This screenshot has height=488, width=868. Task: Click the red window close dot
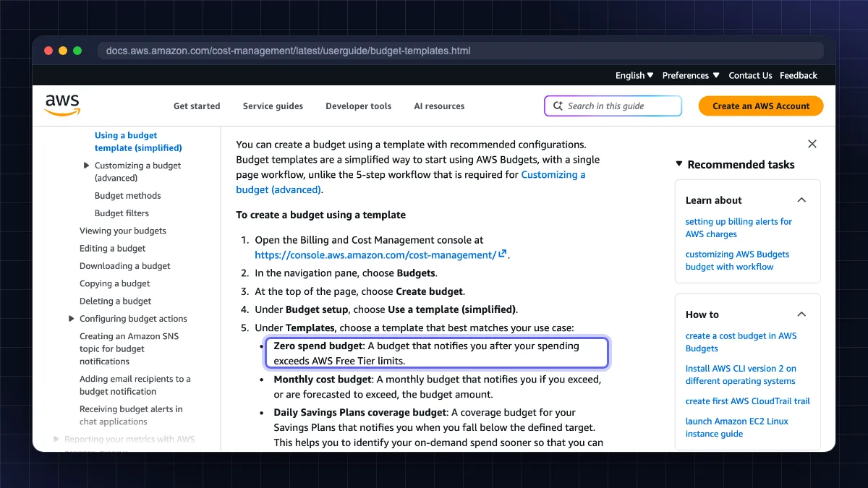(48, 51)
